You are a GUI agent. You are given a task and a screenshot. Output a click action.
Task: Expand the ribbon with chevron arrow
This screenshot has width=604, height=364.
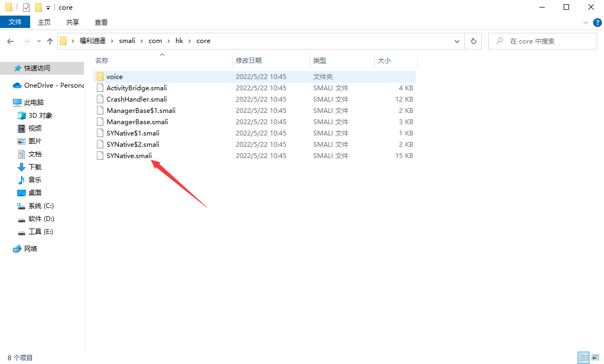pyautogui.click(x=586, y=23)
